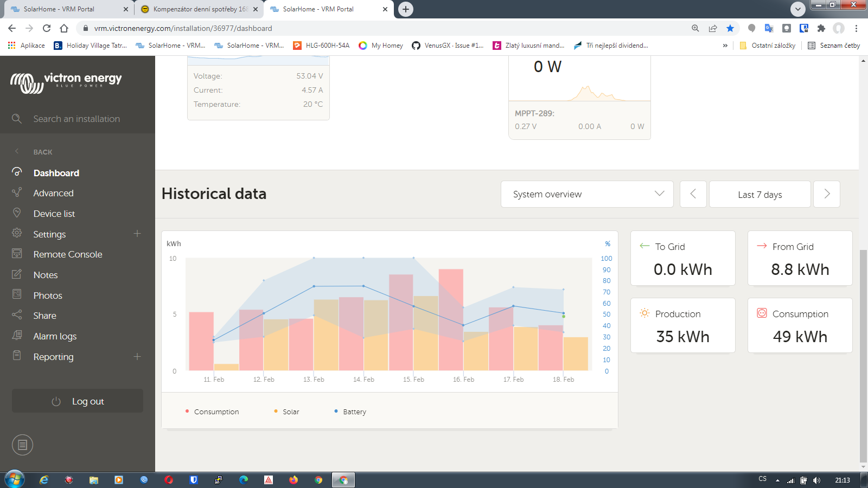This screenshot has width=868, height=488.
Task: Click the page vertical scrollbar
Action: point(863,352)
